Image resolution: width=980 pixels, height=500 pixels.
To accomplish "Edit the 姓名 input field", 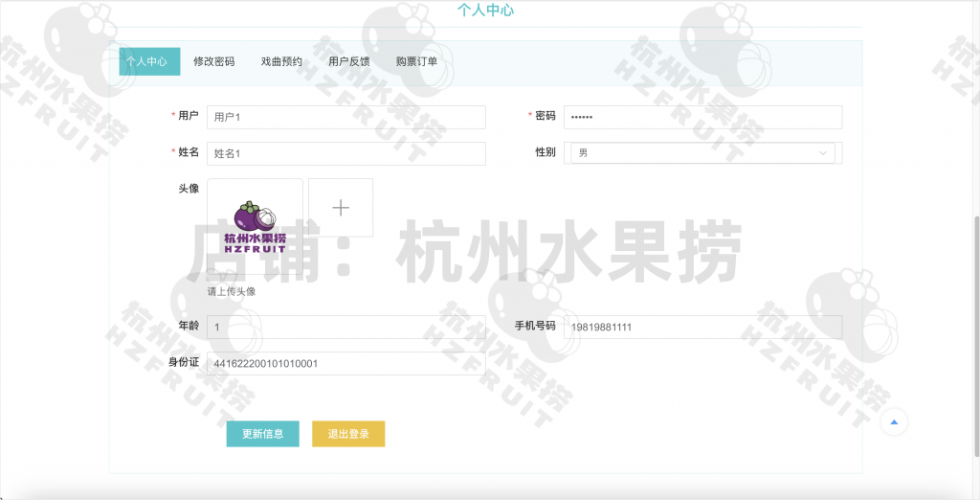I will [346, 153].
